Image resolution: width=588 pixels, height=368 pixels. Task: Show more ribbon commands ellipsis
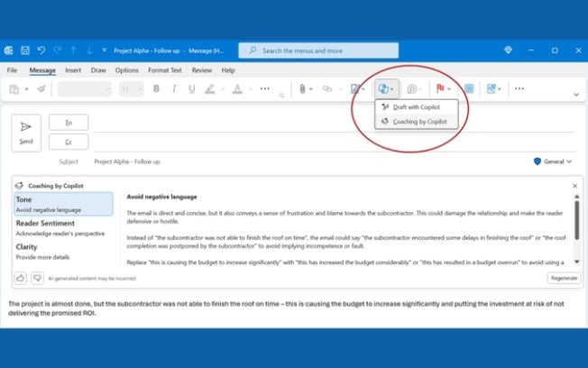tap(519, 88)
